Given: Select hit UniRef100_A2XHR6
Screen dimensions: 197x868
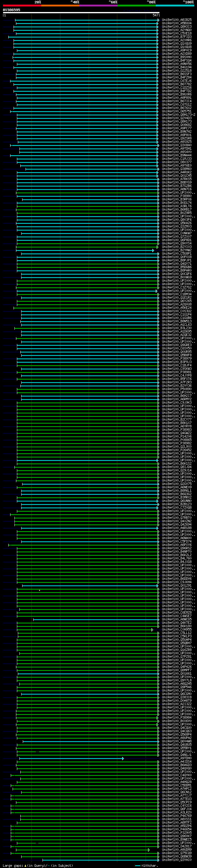Looking at the screenshot, I should [x=176, y=40].
